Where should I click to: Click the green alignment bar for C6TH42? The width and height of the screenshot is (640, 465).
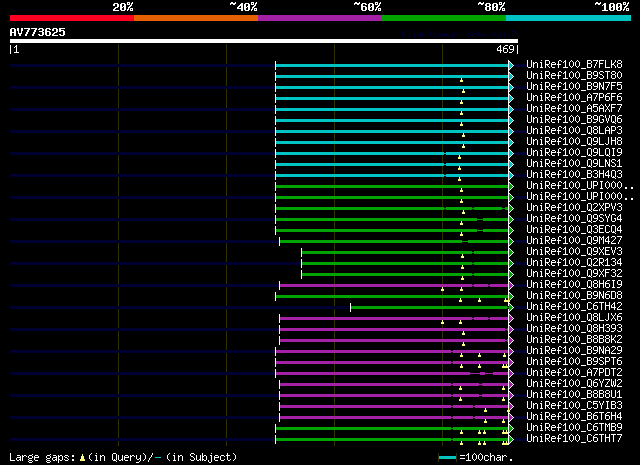click(429, 307)
